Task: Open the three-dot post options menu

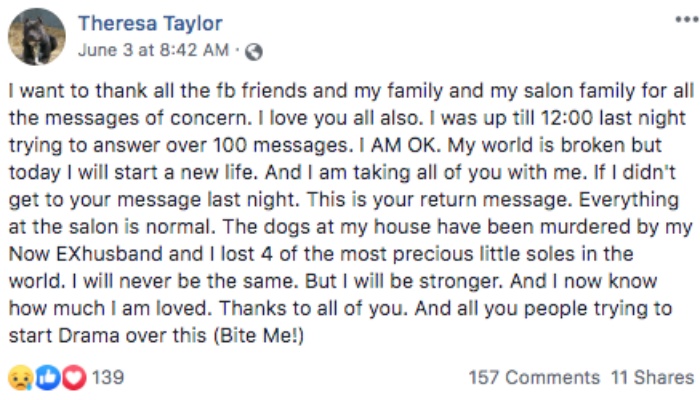Action: (x=686, y=20)
